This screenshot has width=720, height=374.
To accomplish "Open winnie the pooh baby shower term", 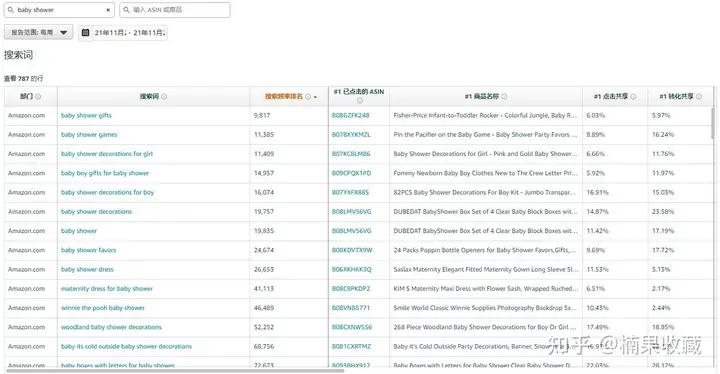I will [x=103, y=308].
